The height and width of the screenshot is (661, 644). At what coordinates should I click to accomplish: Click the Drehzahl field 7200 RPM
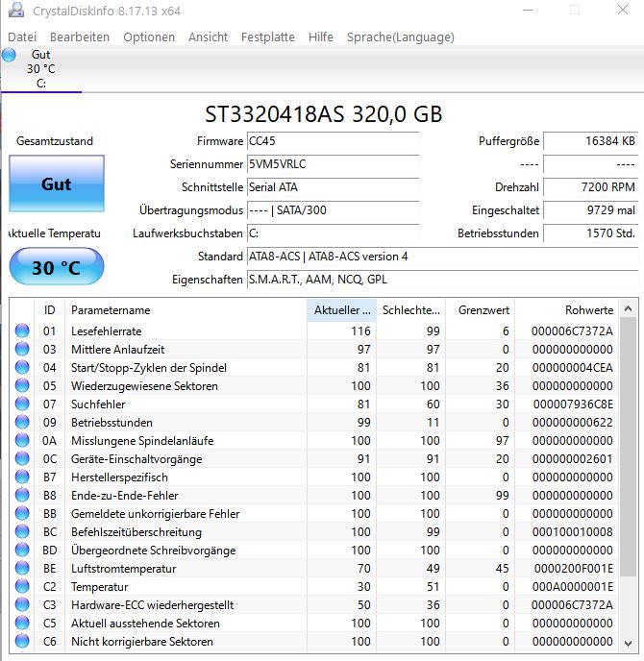(x=590, y=186)
